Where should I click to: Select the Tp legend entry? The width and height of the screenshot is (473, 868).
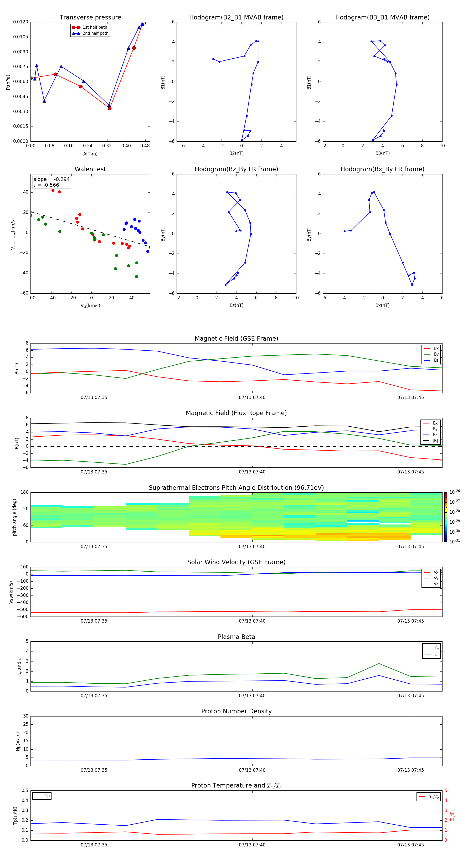tap(42, 796)
